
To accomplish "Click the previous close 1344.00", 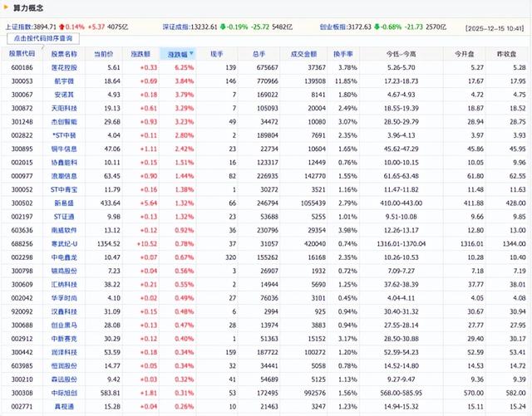I will click(515, 244).
